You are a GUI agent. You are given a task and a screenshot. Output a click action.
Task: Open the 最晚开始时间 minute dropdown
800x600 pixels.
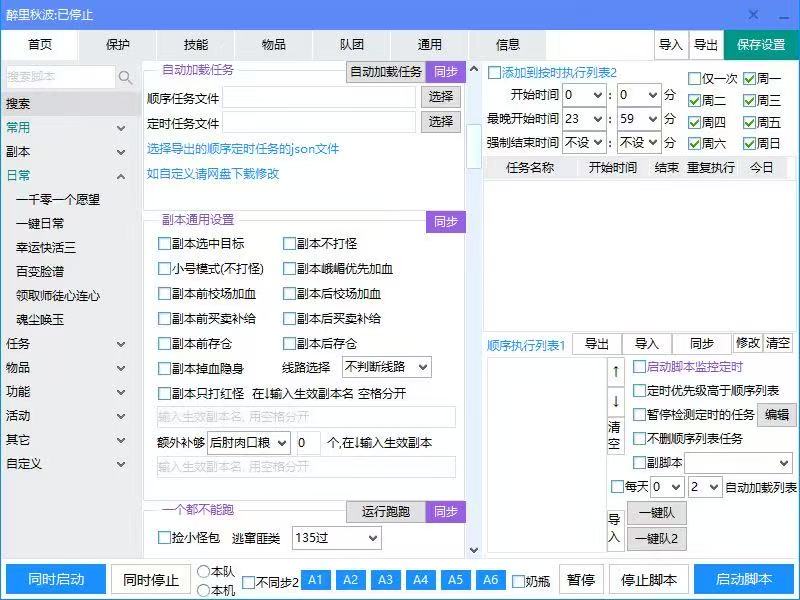pyautogui.click(x=639, y=119)
